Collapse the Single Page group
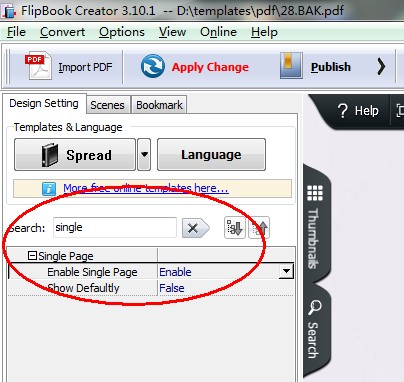404x382 pixels. click(x=32, y=256)
